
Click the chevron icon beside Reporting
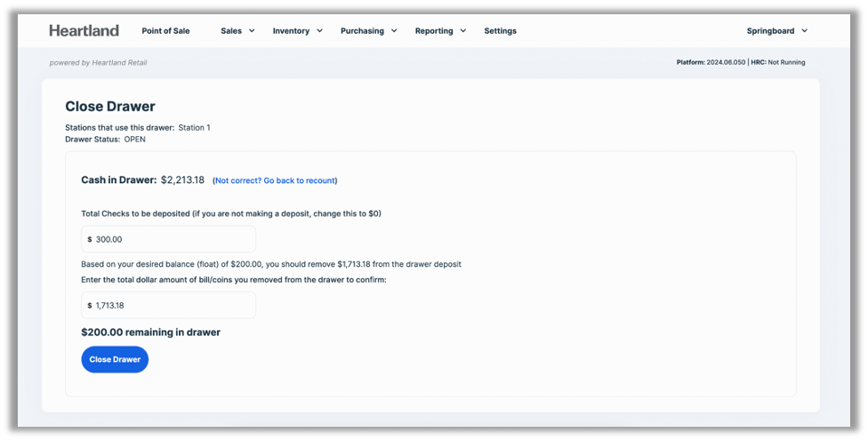(x=463, y=31)
